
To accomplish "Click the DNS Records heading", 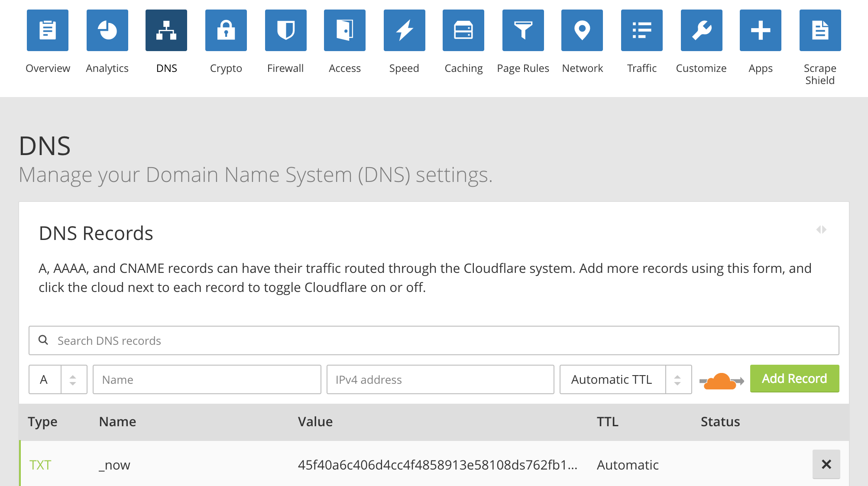I will click(x=96, y=233).
